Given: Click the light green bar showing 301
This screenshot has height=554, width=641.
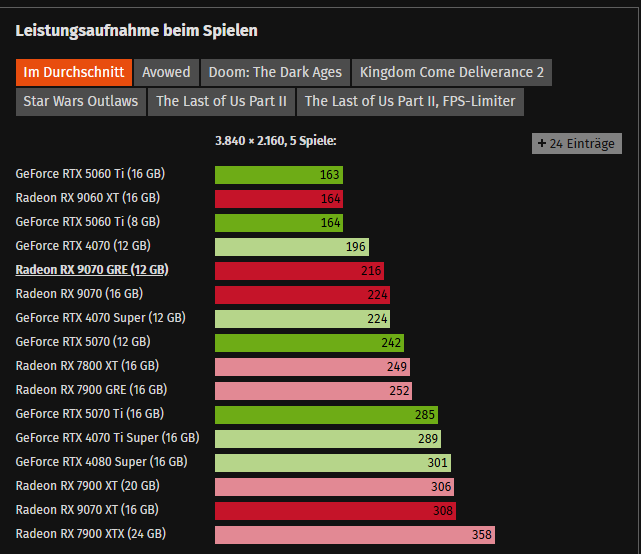Looking at the screenshot, I should point(333,463).
